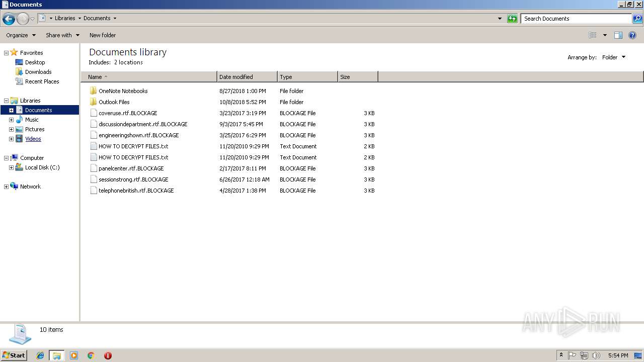
Task: Sort by the Name column header
Action: click(x=149, y=77)
